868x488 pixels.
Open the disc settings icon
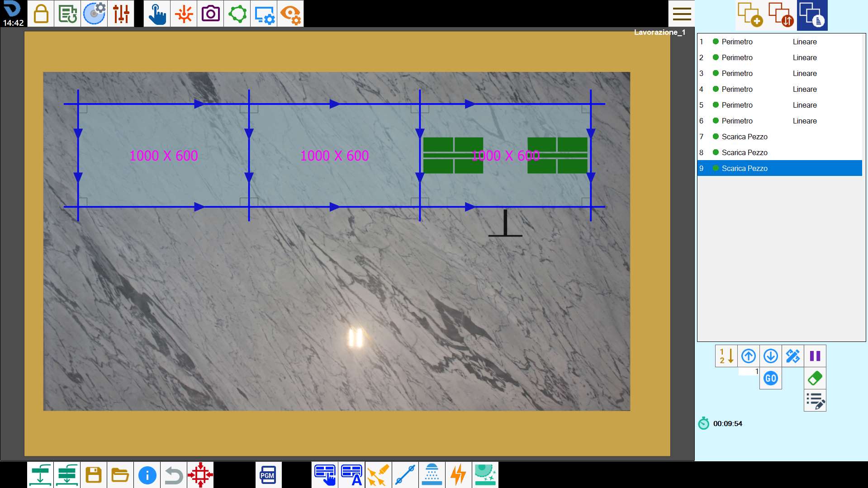pyautogui.click(x=94, y=14)
